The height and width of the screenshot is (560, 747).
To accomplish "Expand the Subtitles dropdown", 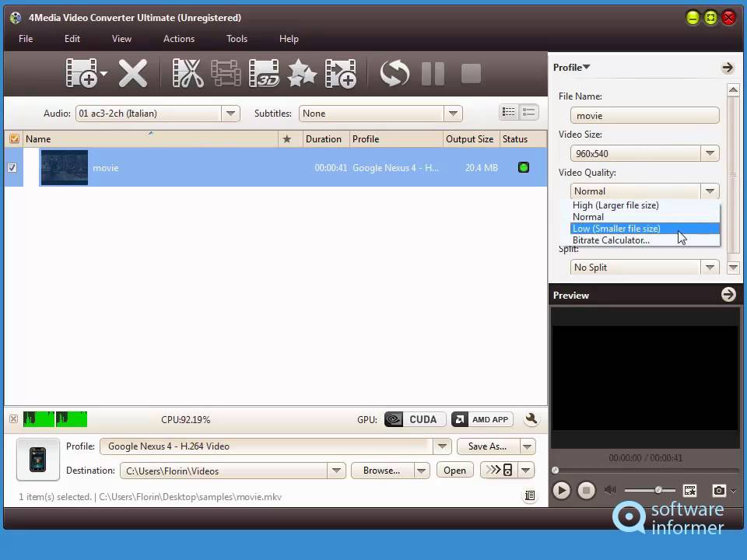I will 453,114.
